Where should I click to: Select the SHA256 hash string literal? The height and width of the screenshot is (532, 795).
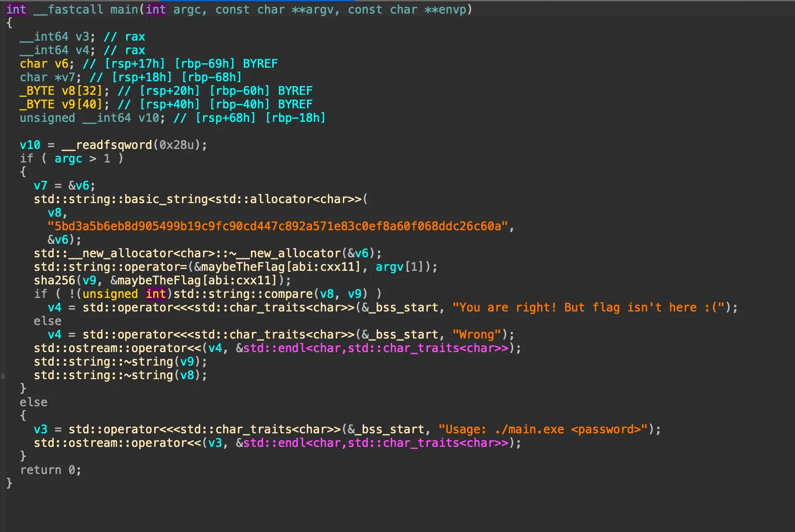pos(278,226)
